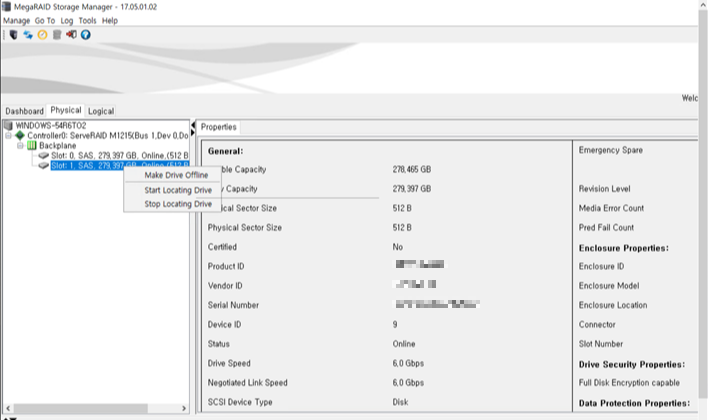Click the Vendor ID label
This screenshot has width=708, height=420.
(225, 286)
